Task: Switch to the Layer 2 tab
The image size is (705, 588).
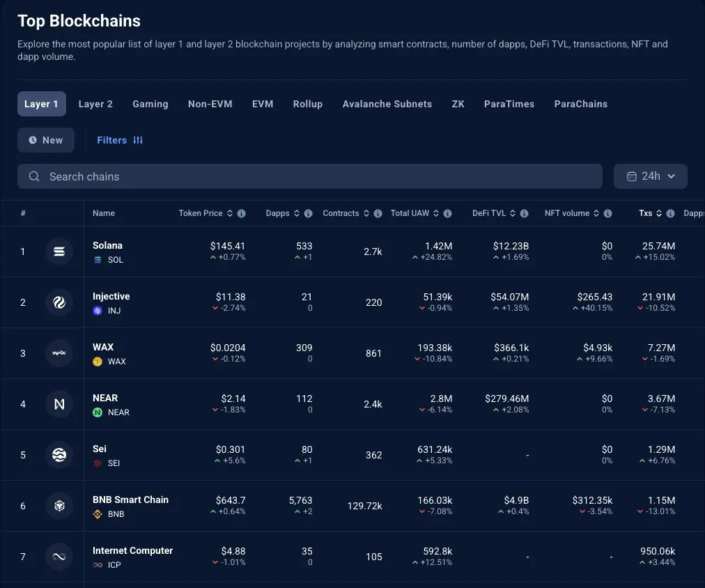Action: [95, 104]
